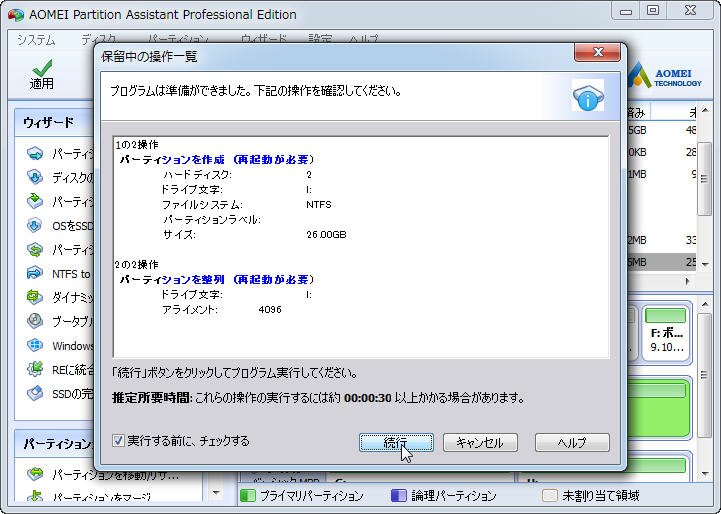721x514 pixels.
Task: Maximize the AOMEI main window
Action: tap(652, 11)
